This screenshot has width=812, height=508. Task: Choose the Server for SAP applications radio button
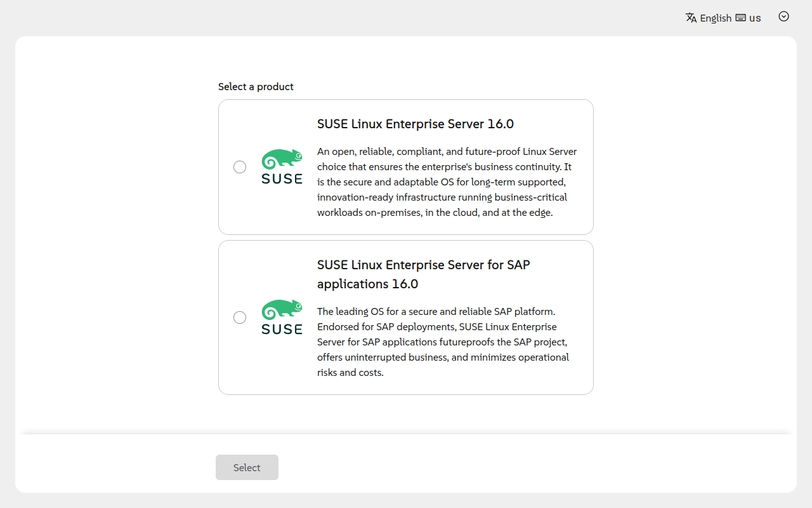(240, 317)
